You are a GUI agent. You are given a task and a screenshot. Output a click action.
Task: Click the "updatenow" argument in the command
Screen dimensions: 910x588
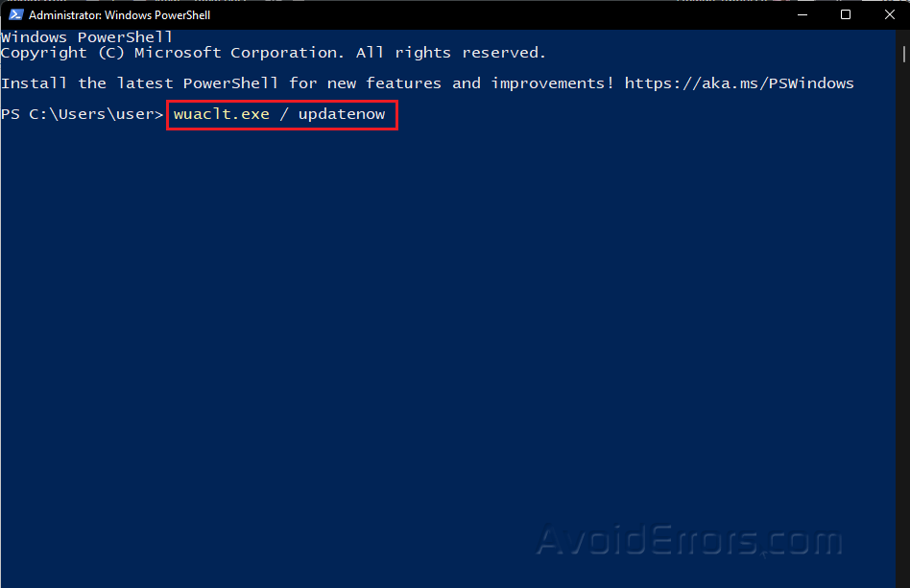(341, 114)
